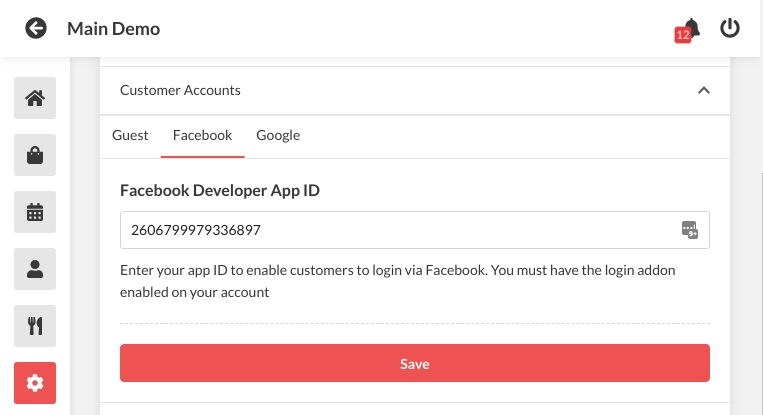Click the back arrow icon
This screenshot has width=763, height=415.
pos(36,28)
